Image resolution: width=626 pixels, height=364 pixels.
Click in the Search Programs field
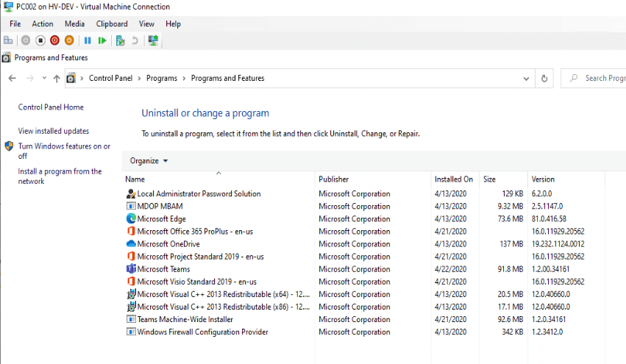(x=600, y=79)
